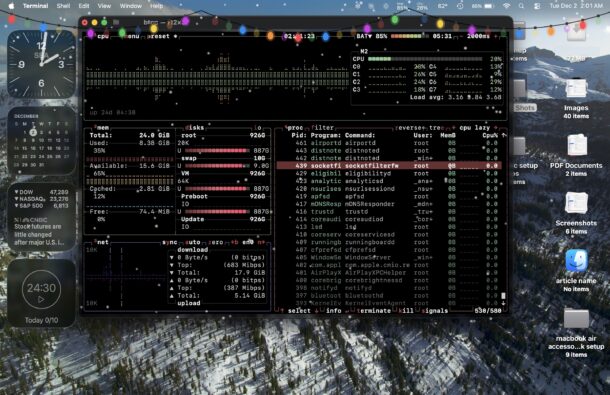Start the 24:30 timer play button
Viewport: 610px width, 395px height.
coord(41,300)
